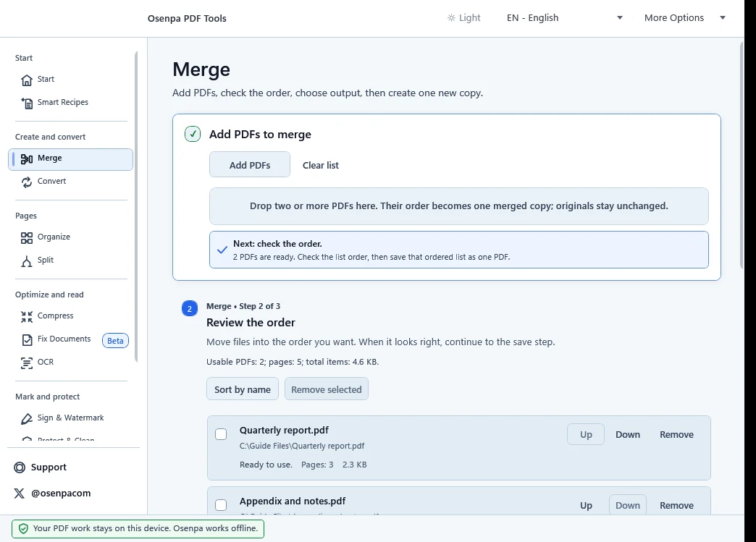Image resolution: width=756 pixels, height=542 pixels.
Task: Expand the More Options dropdown
Action: [684, 18]
